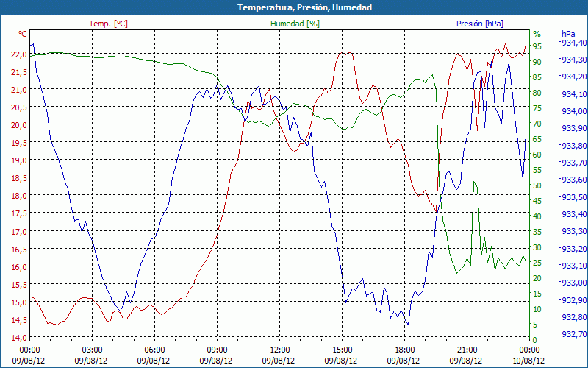Screen dimensions: 588x368
Task: Click the chart title Temperatura, Presión, Humedad
Action: (x=304, y=7)
